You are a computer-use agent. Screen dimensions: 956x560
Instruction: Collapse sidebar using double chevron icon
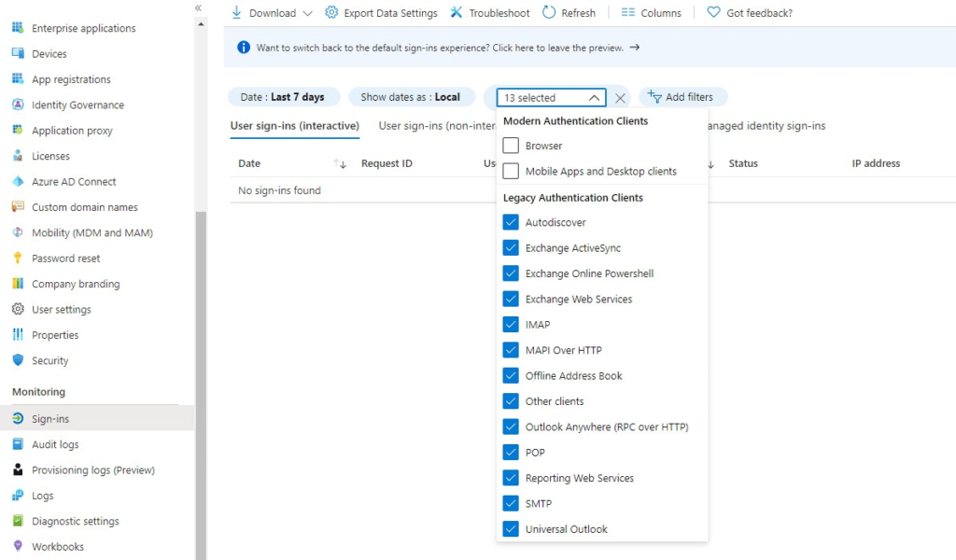[x=198, y=7]
